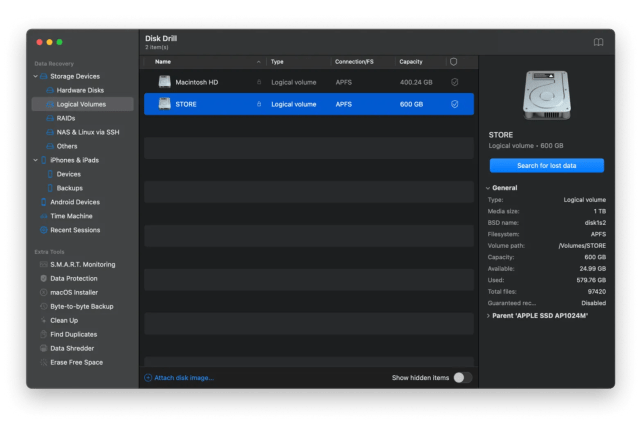Click Search for lost data button
The image size is (639, 427).
click(546, 165)
